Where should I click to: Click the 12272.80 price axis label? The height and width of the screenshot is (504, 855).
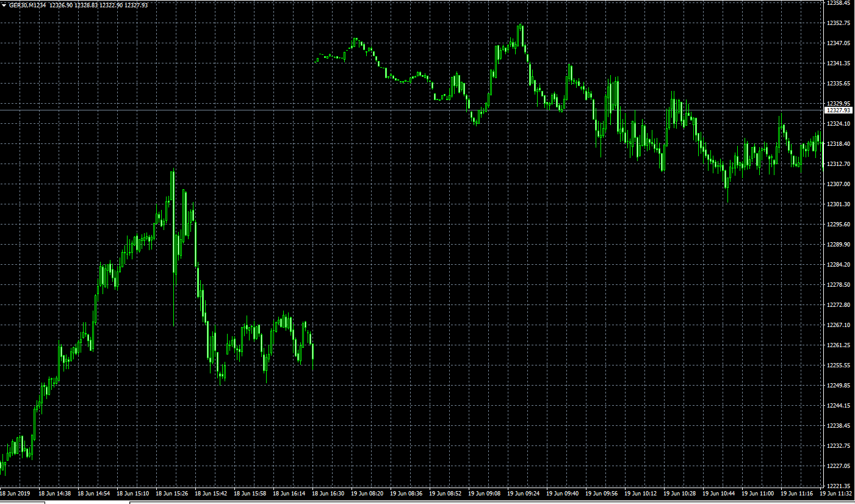pos(839,305)
